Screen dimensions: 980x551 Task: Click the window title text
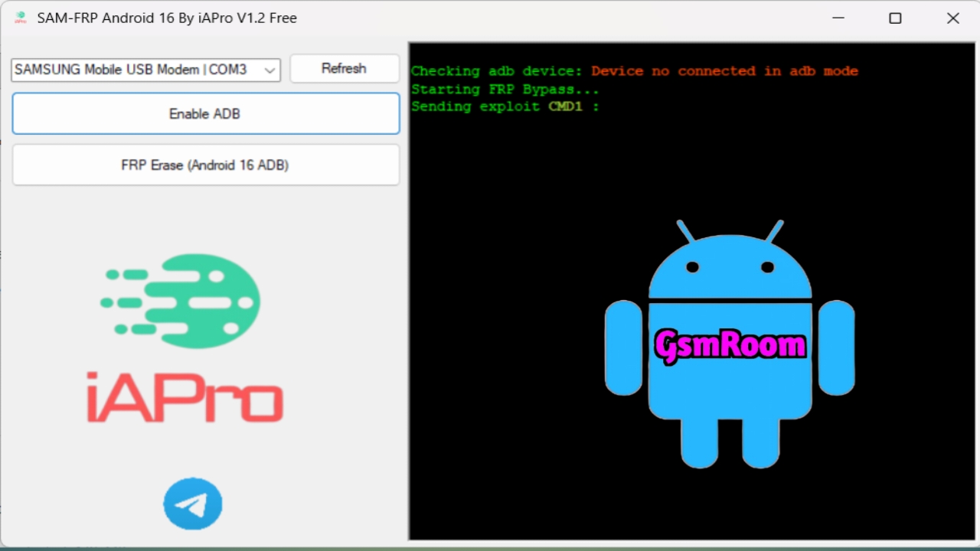click(x=167, y=18)
